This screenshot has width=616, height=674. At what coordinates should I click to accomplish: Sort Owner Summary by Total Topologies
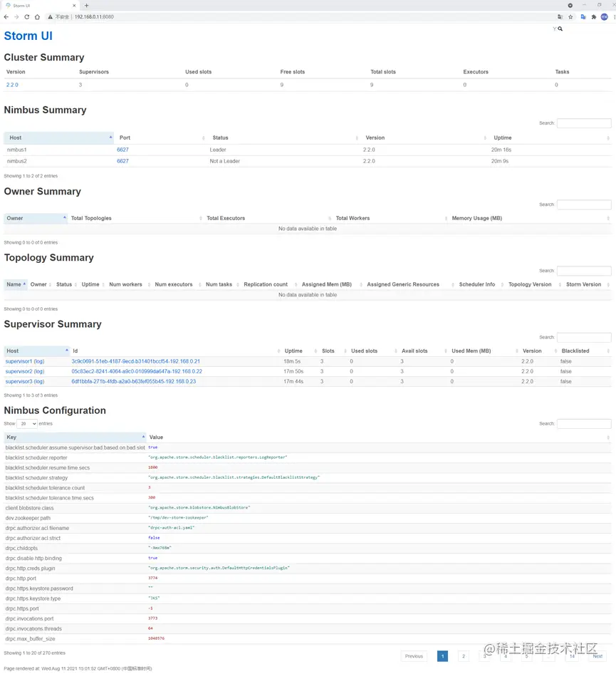point(136,218)
